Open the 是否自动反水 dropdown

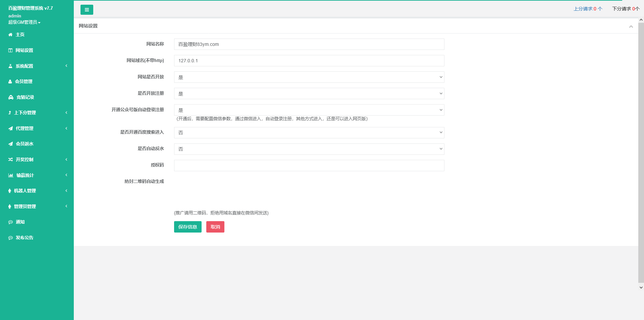tap(309, 149)
